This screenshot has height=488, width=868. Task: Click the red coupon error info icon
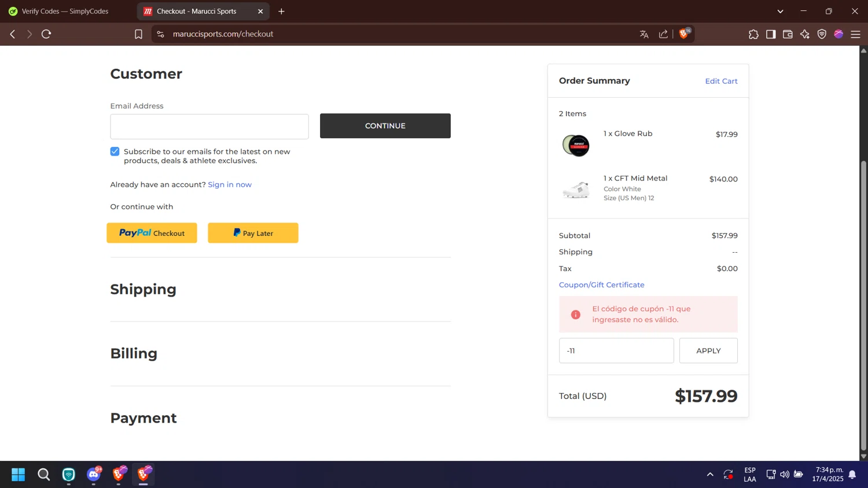coord(575,315)
